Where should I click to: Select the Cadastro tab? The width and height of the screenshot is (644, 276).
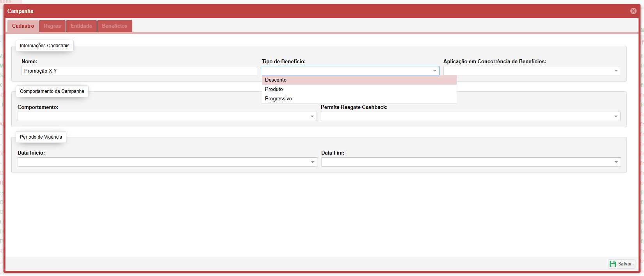click(23, 26)
